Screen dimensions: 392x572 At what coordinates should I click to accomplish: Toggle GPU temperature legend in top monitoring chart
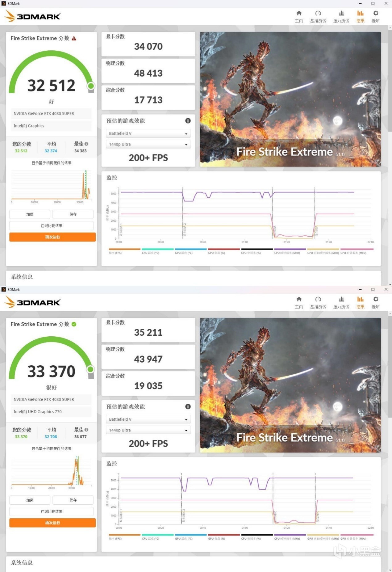coord(190,251)
